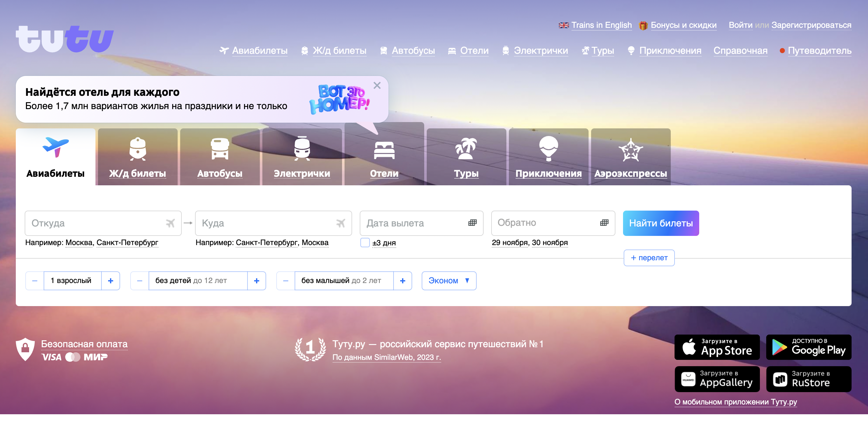Screen dimensions: 868x425
Task: Click the Куда destination field
Action: (x=273, y=223)
